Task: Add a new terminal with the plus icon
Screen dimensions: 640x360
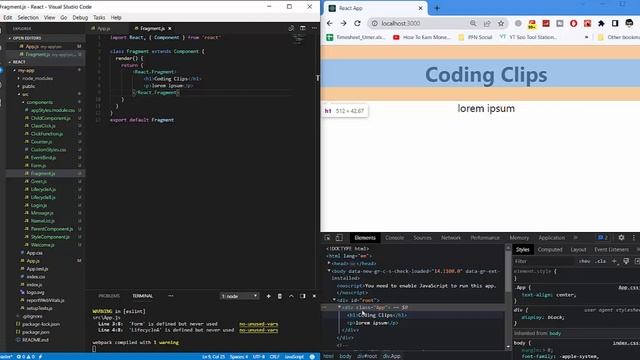Action: click(269, 296)
